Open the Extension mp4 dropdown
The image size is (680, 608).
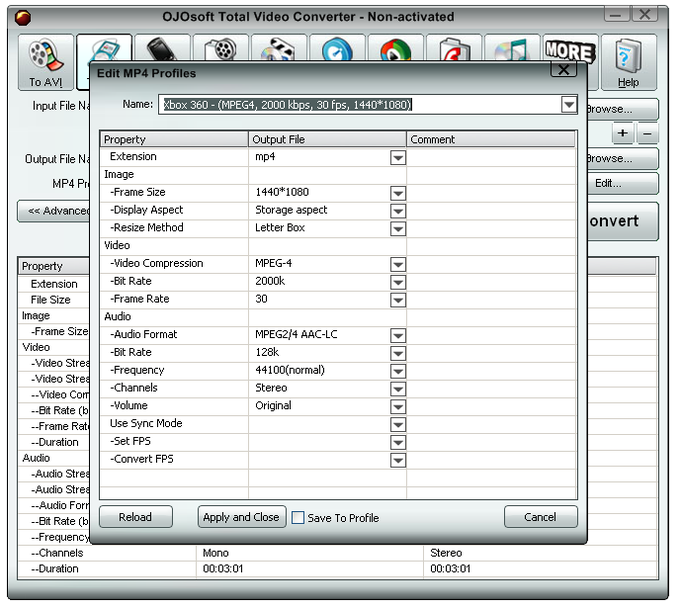click(398, 157)
